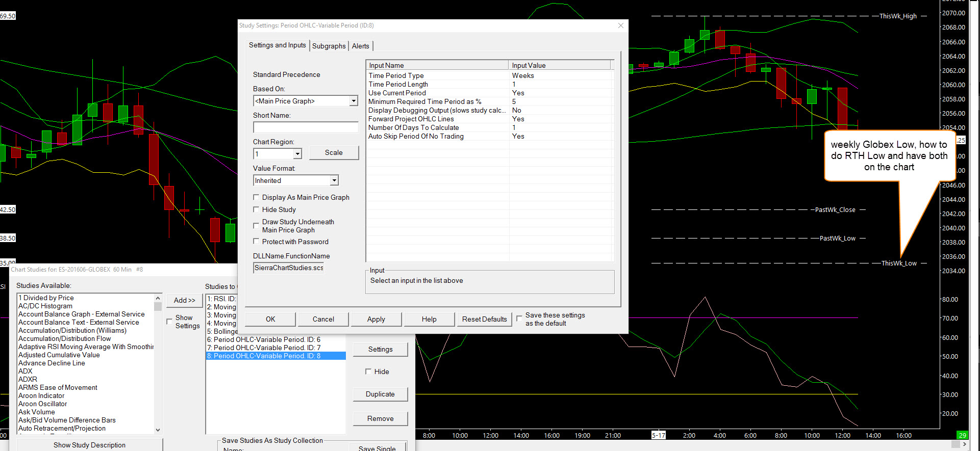This screenshot has width=980, height=451.
Task: Click the Apply button
Action: coord(376,319)
